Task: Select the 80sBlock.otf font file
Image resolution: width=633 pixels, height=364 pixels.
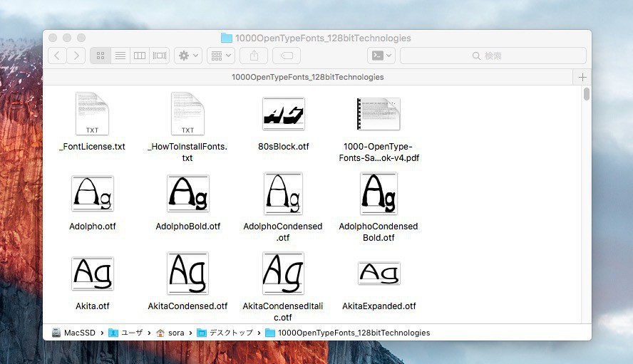Action: [x=283, y=114]
